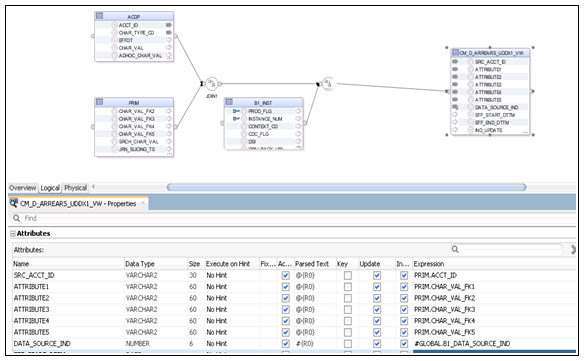This screenshot has width=584, height=361.
Task: Sort by the Data Type column header
Action: point(156,264)
